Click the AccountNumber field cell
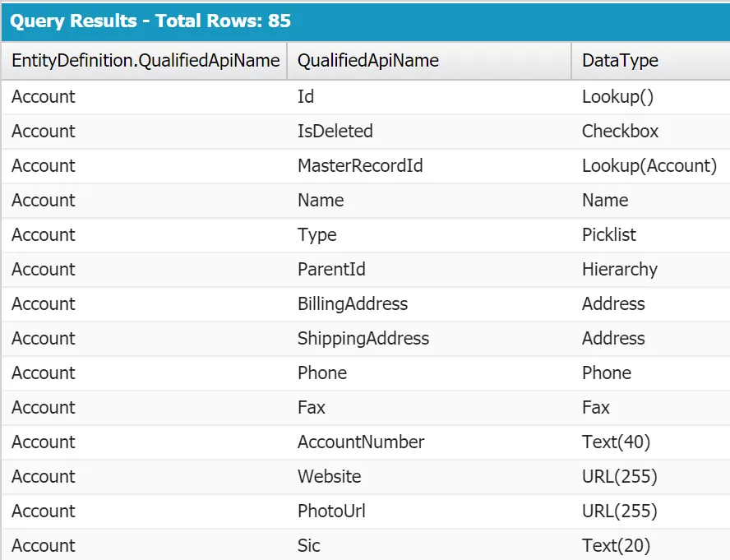Image resolution: width=730 pixels, height=560 pixels. click(361, 442)
